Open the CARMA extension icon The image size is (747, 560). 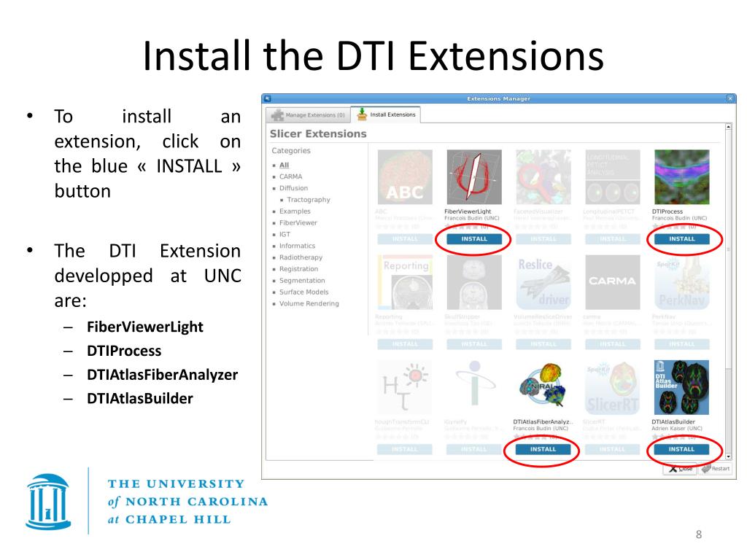tap(612, 282)
